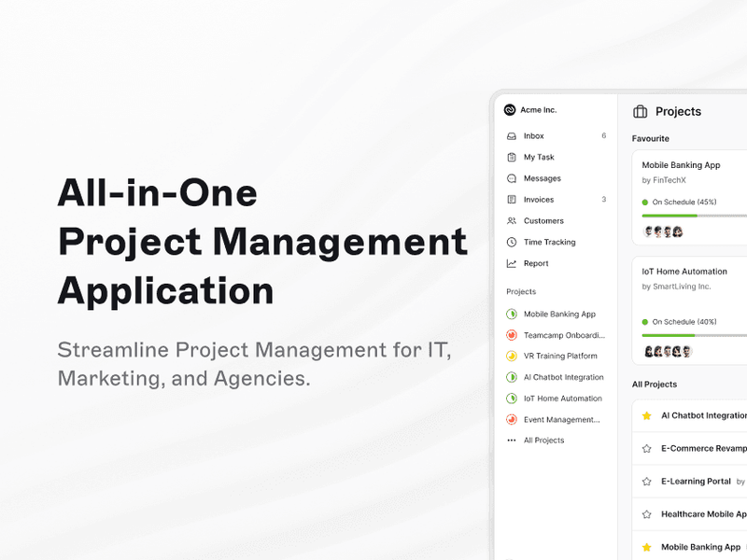This screenshot has width=747, height=560.
Task: Click the briefcase icon beside Projects heading
Action: 641,112
